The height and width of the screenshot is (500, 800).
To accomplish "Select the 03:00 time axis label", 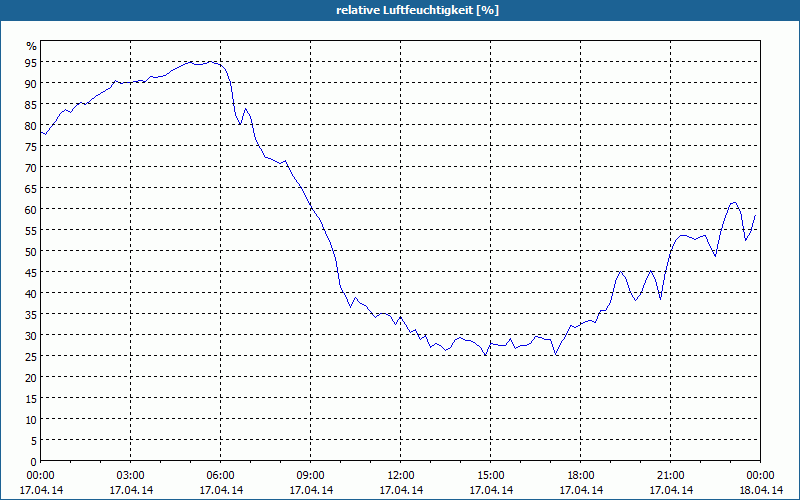I will pos(131,476).
